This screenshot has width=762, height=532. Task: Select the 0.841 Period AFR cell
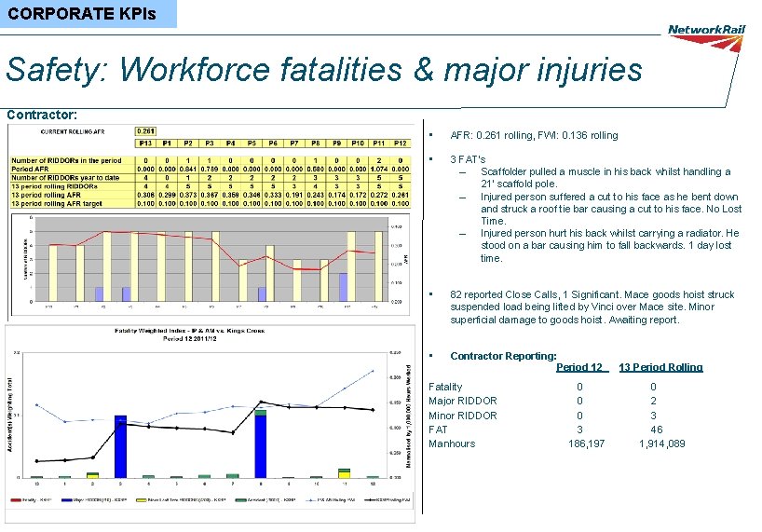(188, 169)
